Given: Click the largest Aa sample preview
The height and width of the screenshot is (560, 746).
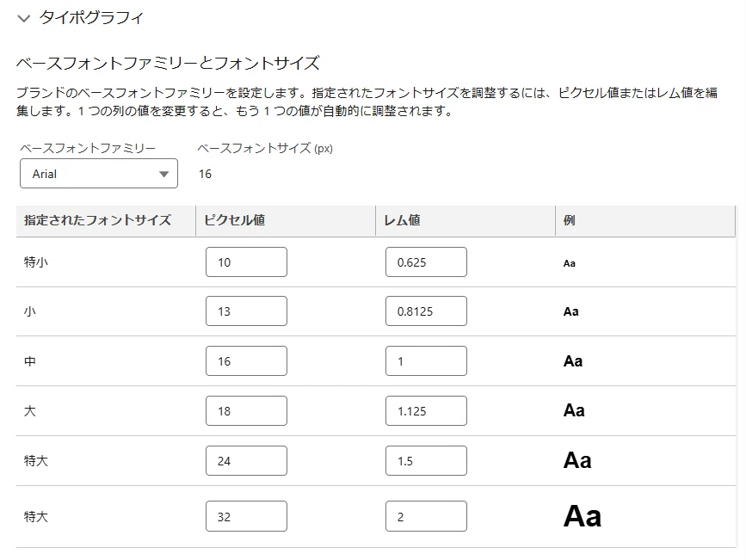Looking at the screenshot, I should pos(583,517).
